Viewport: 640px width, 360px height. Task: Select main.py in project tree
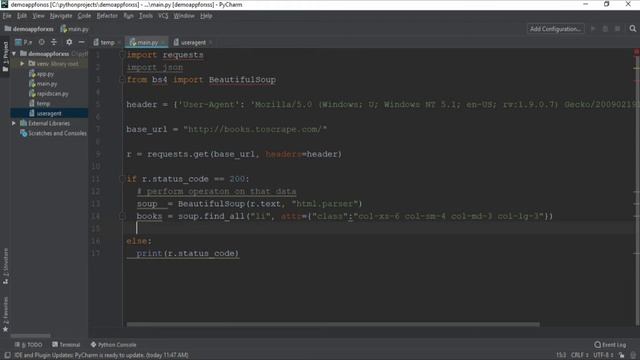point(43,83)
